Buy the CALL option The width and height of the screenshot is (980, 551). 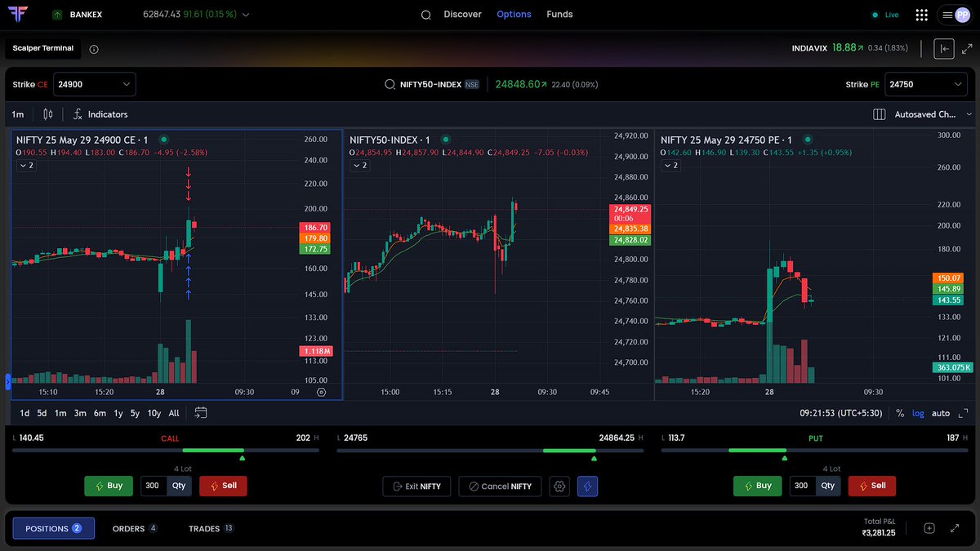point(109,486)
